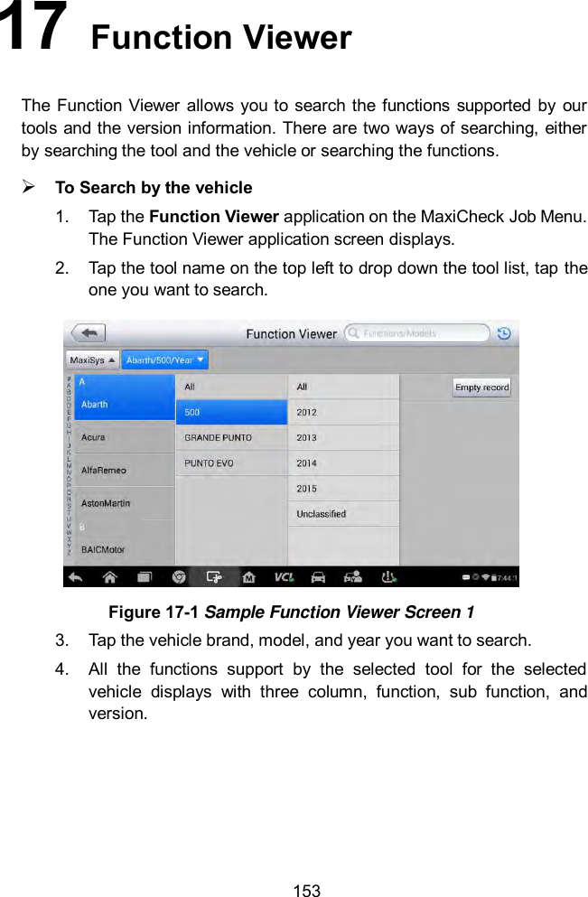Screen dimensions: 588x897
Task: Click the Functions/Models search field
Action: (x=417, y=333)
